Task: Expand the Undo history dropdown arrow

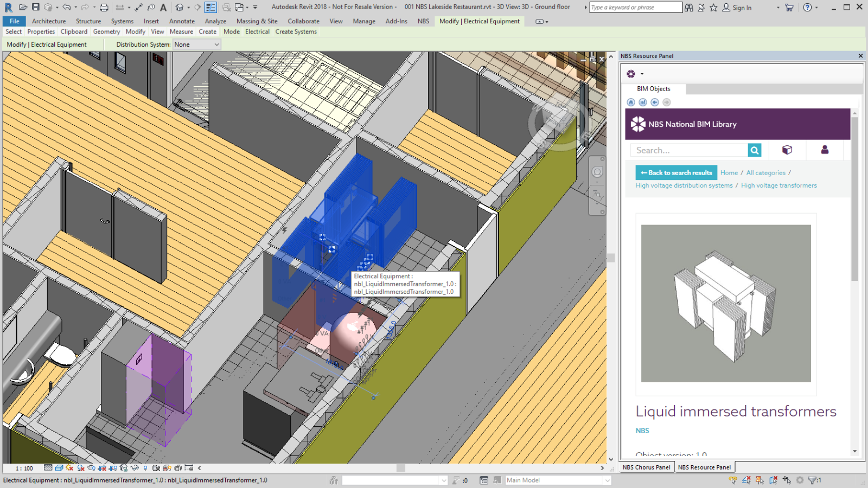Action: coord(75,7)
